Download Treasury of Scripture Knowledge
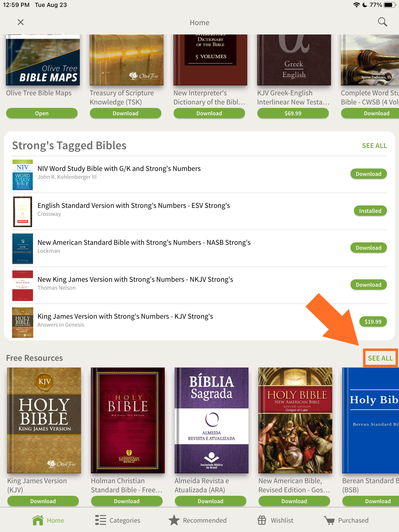The width and height of the screenshot is (399, 532). [126, 113]
